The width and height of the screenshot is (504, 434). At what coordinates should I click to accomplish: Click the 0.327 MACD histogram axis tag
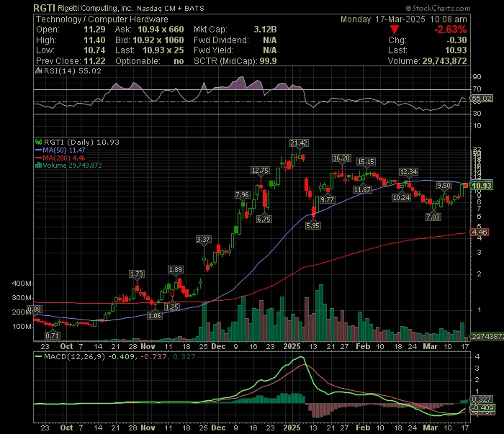pyautogui.click(x=481, y=399)
